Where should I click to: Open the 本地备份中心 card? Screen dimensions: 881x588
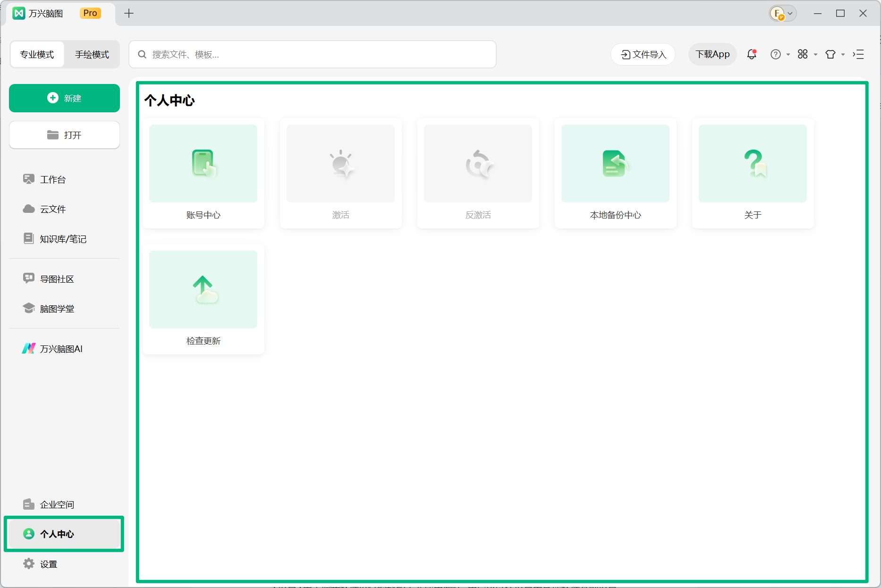coord(616,173)
